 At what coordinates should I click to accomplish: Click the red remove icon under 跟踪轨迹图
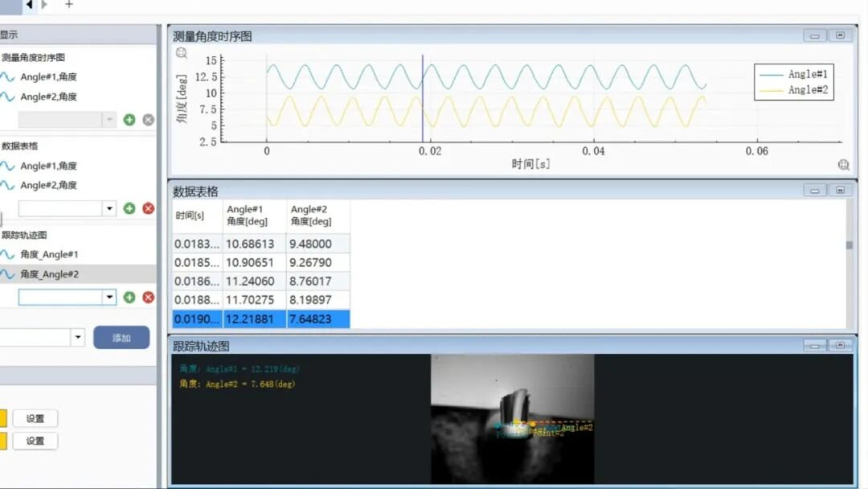tap(149, 298)
